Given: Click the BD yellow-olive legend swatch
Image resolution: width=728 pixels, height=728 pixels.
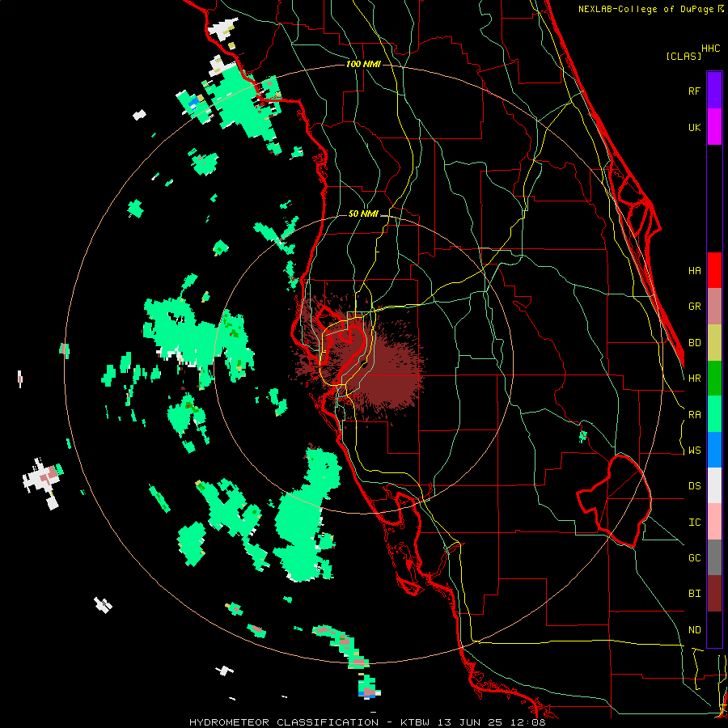Looking at the screenshot, I should click(x=714, y=342).
